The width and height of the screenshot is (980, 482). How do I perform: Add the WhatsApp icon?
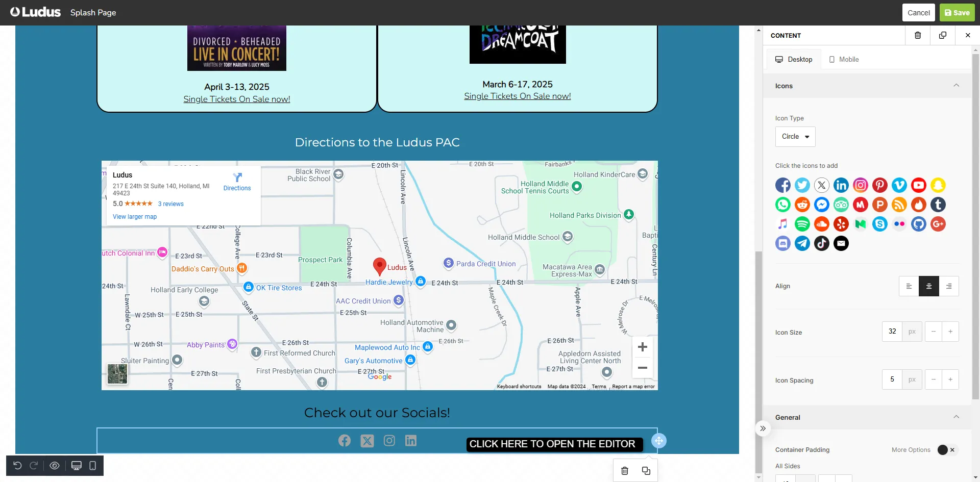click(783, 205)
